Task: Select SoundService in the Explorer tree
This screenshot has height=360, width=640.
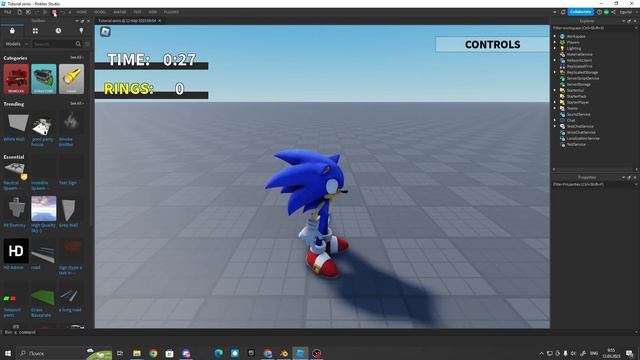Action: coord(578,114)
